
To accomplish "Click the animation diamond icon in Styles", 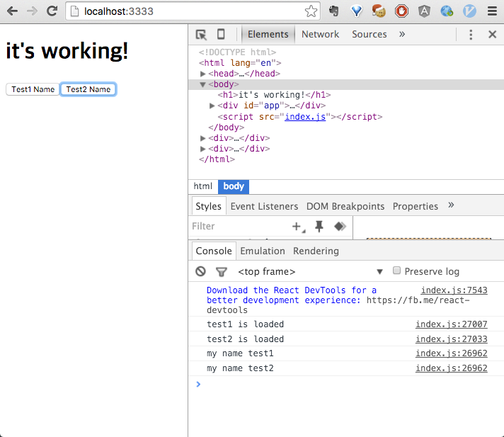I will tap(340, 227).
